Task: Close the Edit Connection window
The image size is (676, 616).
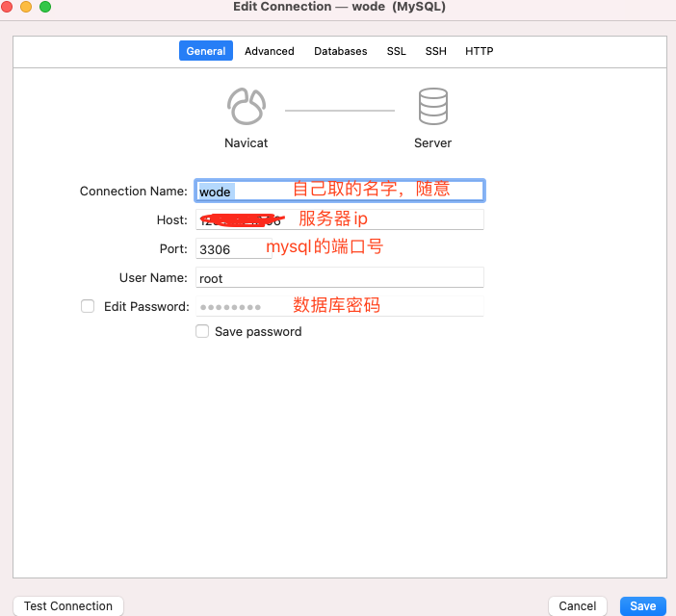Action: 7,7
